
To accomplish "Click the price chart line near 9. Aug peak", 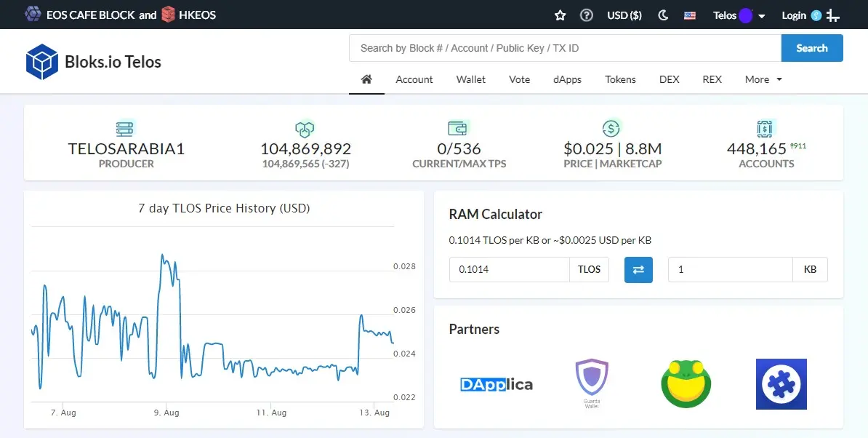I will click(163, 256).
